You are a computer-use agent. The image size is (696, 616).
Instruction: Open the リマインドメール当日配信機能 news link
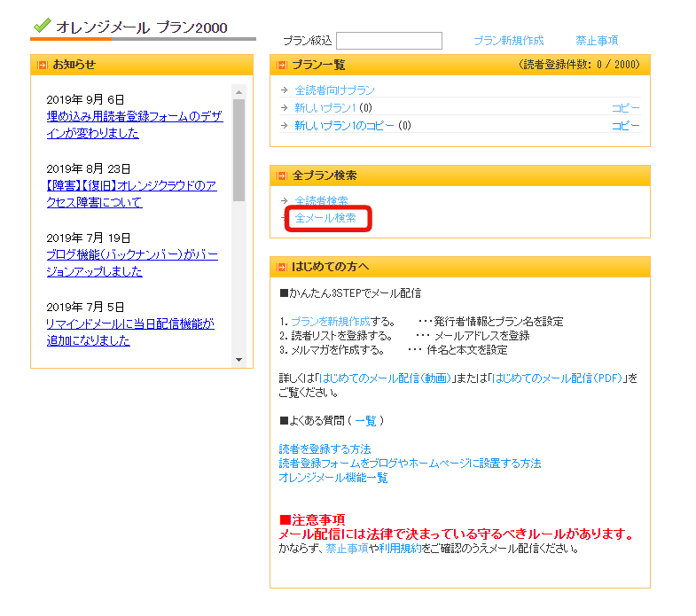coord(130,332)
